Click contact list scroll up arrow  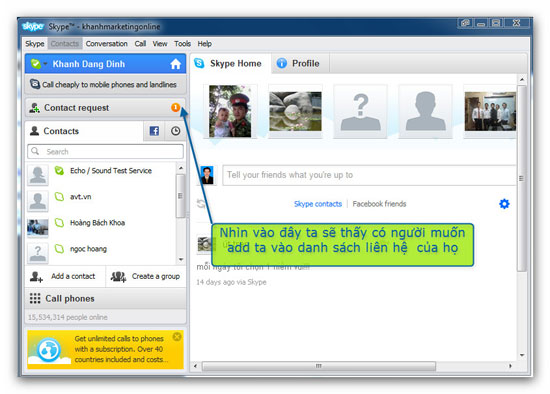pyautogui.click(x=181, y=168)
